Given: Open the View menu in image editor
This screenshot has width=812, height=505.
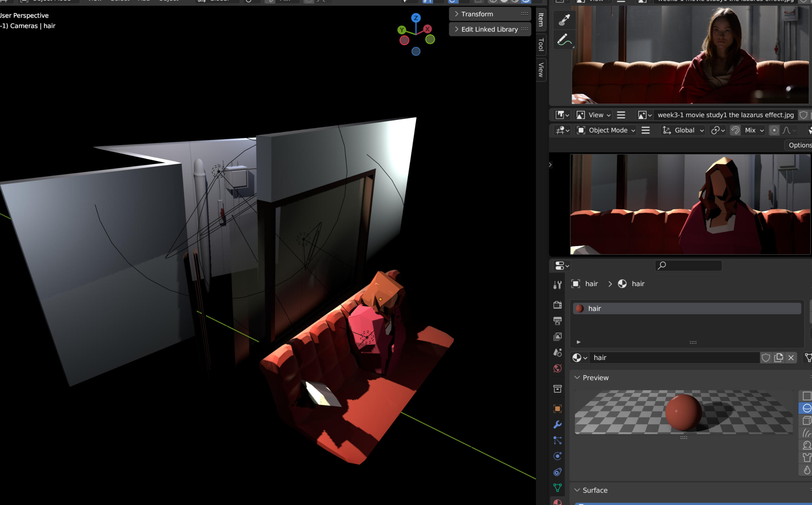Looking at the screenshot, I should click(x=595, y=115).
